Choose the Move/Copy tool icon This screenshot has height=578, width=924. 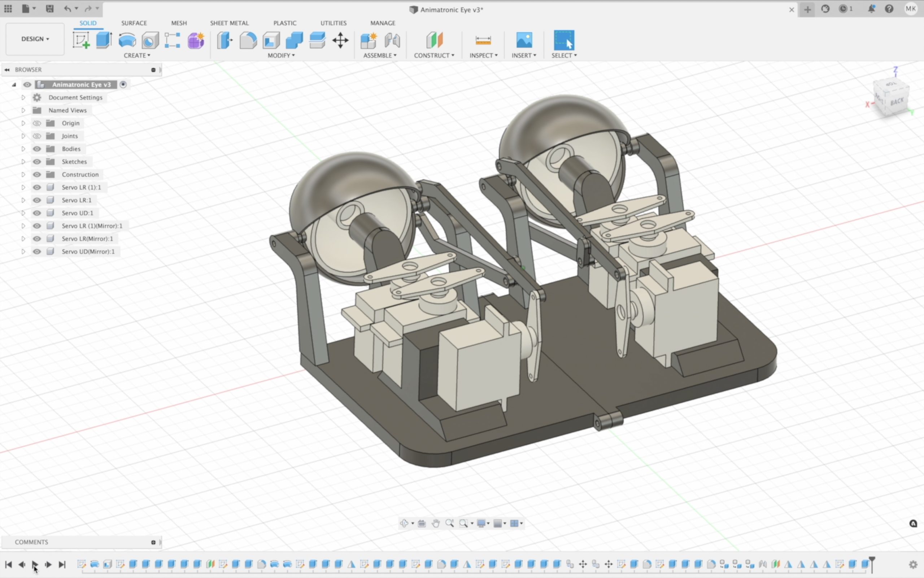[x=340, y=40]
